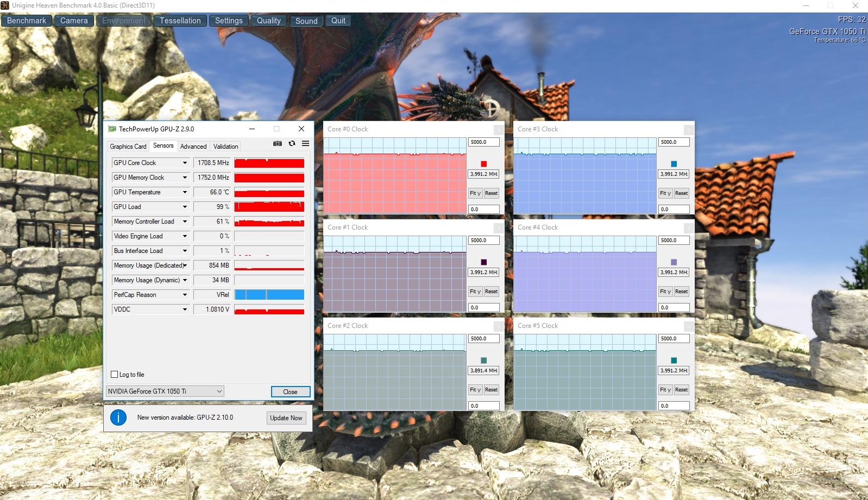Pick the red color swatch in Core #0 Clock
The width and height of the screenshot is (868, 500).
point(483,164)
